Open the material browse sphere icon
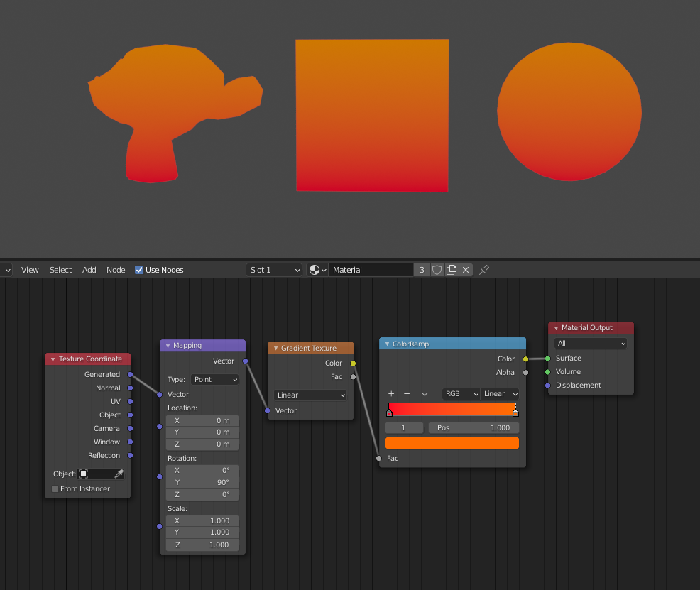Viewport: 700px width, 590px height. click(x=317, y=270)
